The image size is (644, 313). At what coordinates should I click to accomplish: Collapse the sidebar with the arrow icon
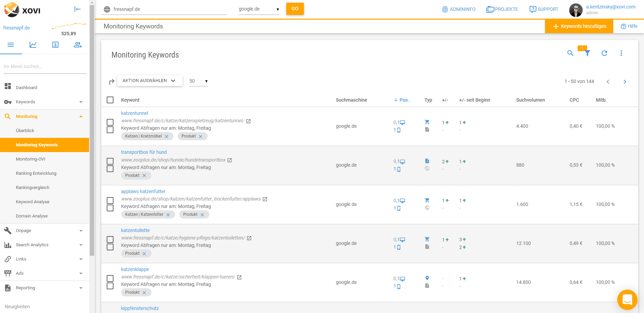tap(78, 9)
